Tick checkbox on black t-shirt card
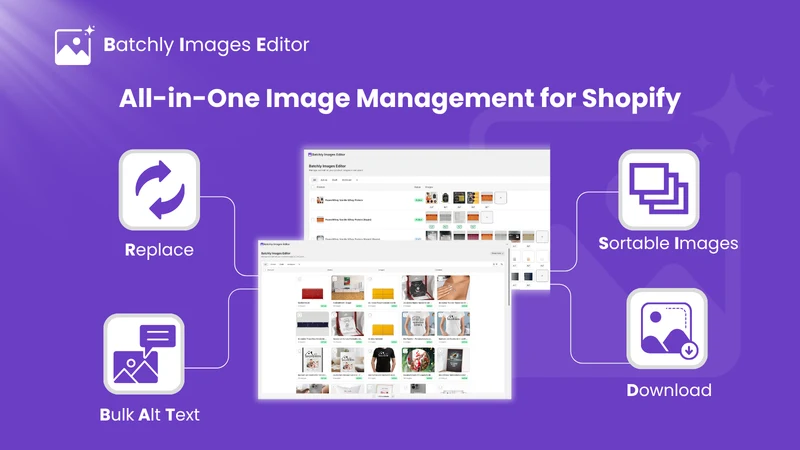800x450 pixels. [370, 351]
